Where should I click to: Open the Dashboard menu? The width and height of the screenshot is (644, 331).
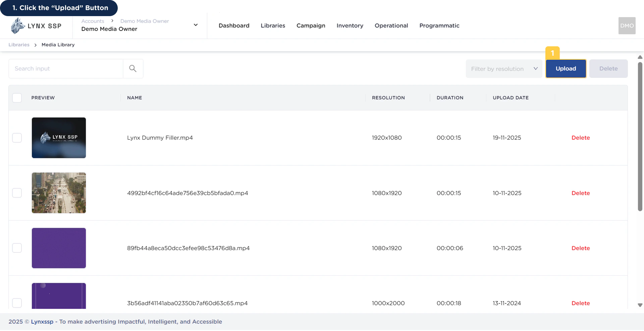click(x=234, y=26)
